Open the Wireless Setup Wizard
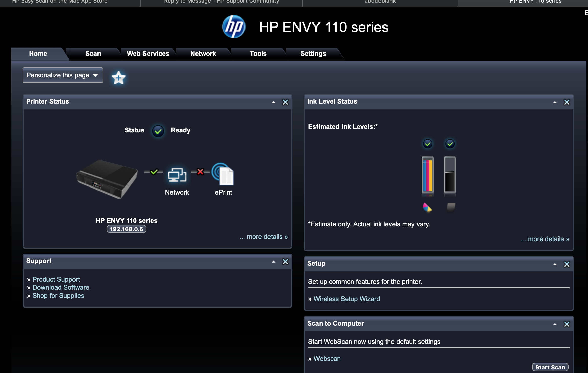 346,299
